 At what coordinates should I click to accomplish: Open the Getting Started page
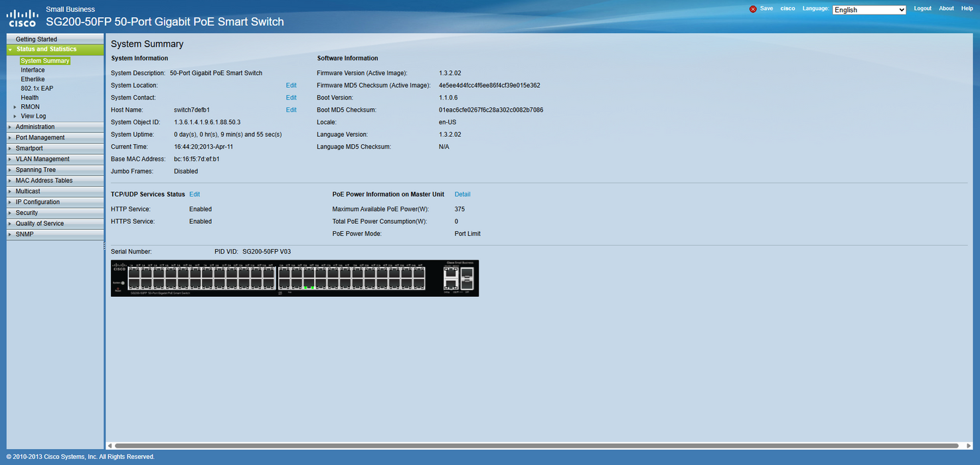click(x=55, y=39)
